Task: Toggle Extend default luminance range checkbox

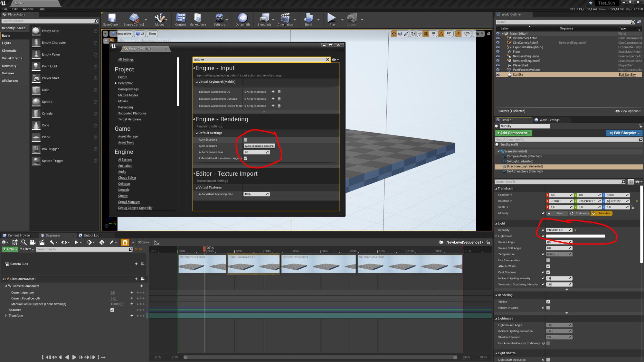Action: point(245,158)
